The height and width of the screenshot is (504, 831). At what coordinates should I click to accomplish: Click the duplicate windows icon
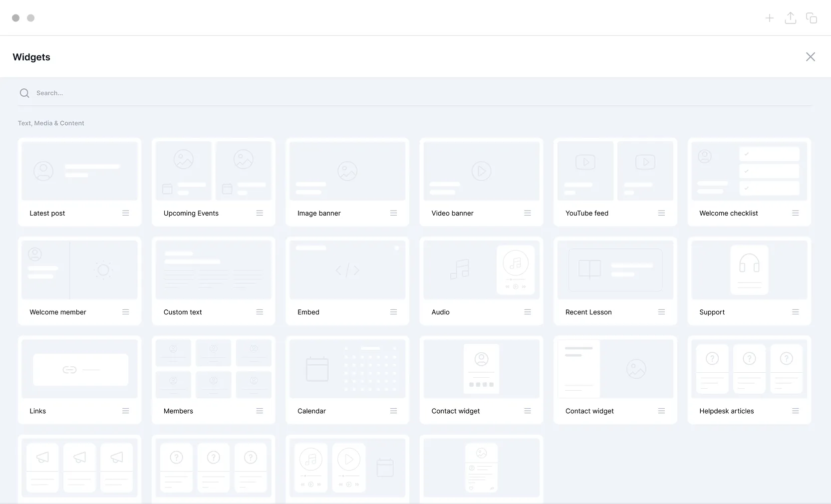click(x=812, y=18)
